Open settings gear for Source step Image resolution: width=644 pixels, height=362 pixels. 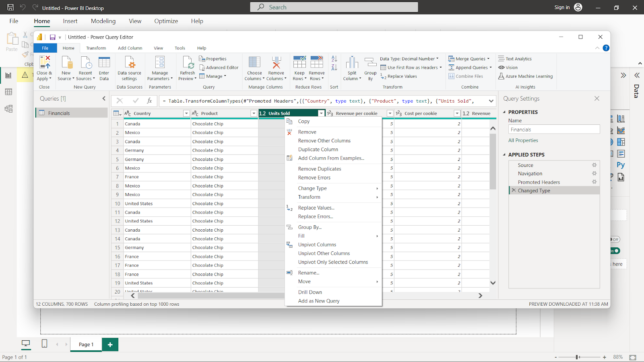(x=594, y=165)
